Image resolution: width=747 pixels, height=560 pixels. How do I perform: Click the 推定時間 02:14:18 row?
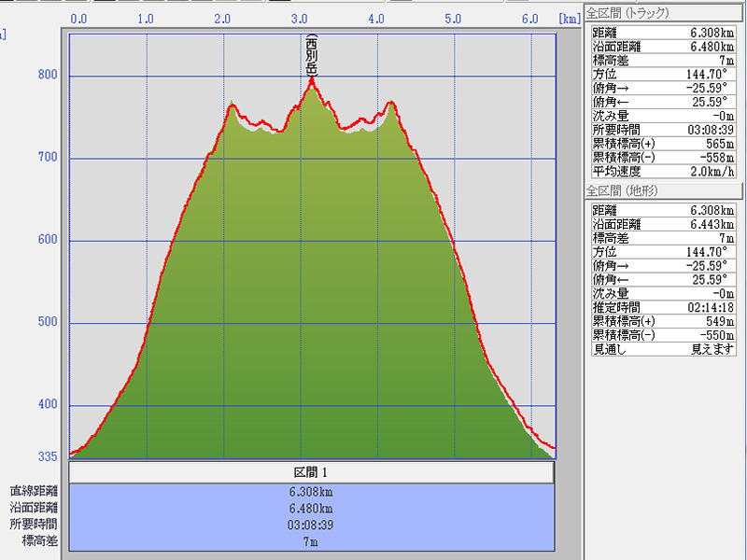pos(665,307)
